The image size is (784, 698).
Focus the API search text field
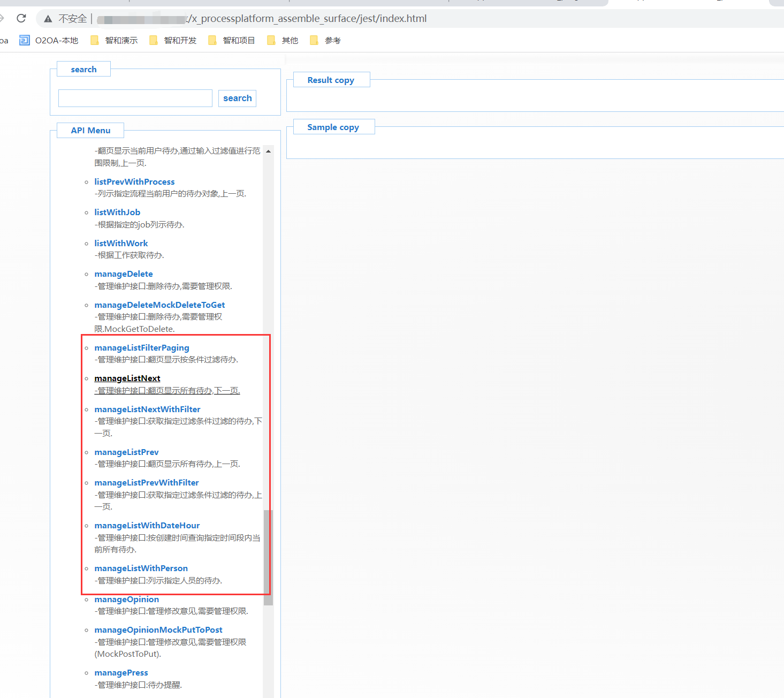(x=135, y=98)
